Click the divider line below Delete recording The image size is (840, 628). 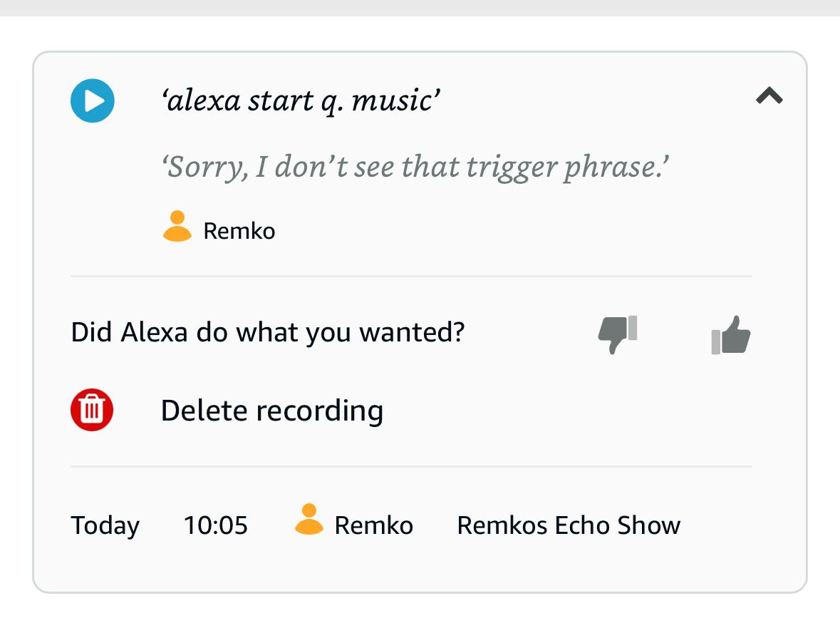point(411,466)
